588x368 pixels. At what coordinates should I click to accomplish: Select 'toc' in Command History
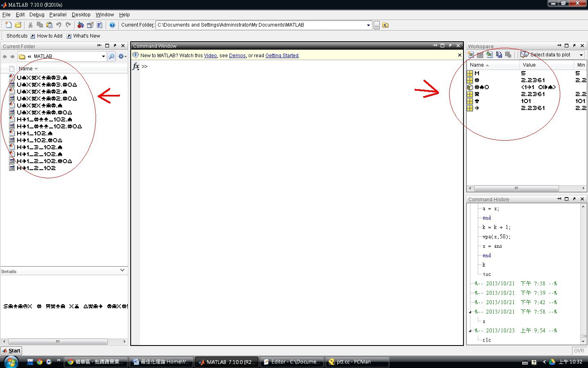pos(487,274)
